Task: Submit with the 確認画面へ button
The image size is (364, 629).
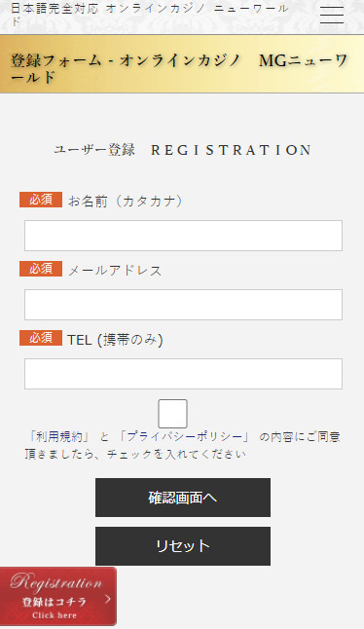Action: click(x=183, y=498)
